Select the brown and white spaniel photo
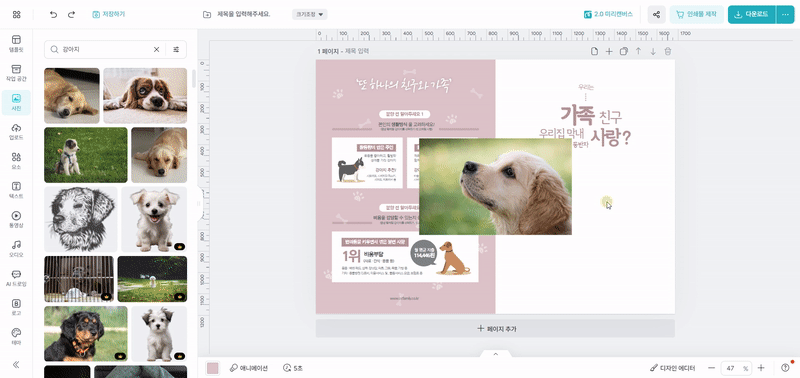Image resolution: width=800 pixels, height=378 pixels. click(145, 95)
